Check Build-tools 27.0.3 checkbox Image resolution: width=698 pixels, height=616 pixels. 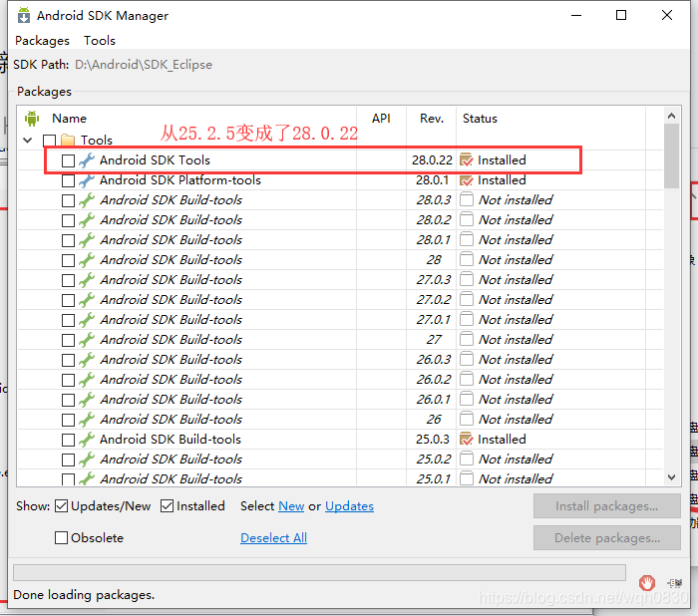tap(68, 280)
